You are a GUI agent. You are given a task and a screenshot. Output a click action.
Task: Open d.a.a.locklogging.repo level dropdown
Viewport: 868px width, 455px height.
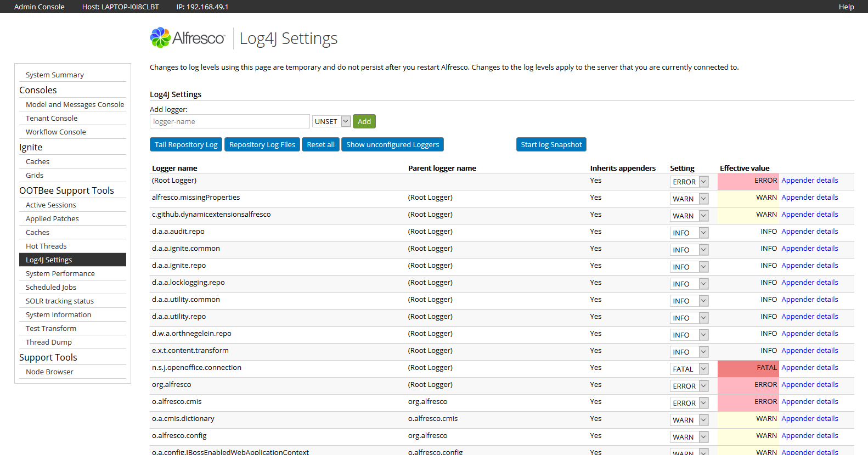tap(689, 284)
